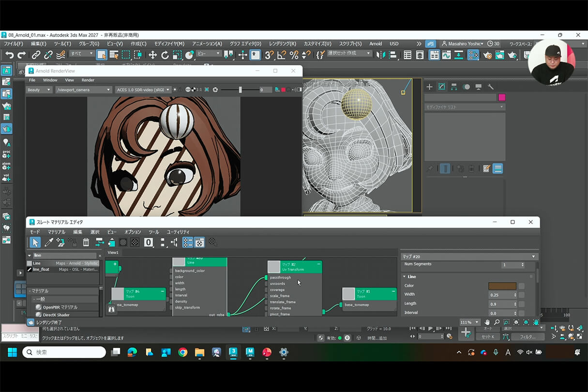Screen dimensions: 588x392
Task: Select OpenPBR マテリアル in browser list
Action: pyautogui.click(x=60, y=307)
